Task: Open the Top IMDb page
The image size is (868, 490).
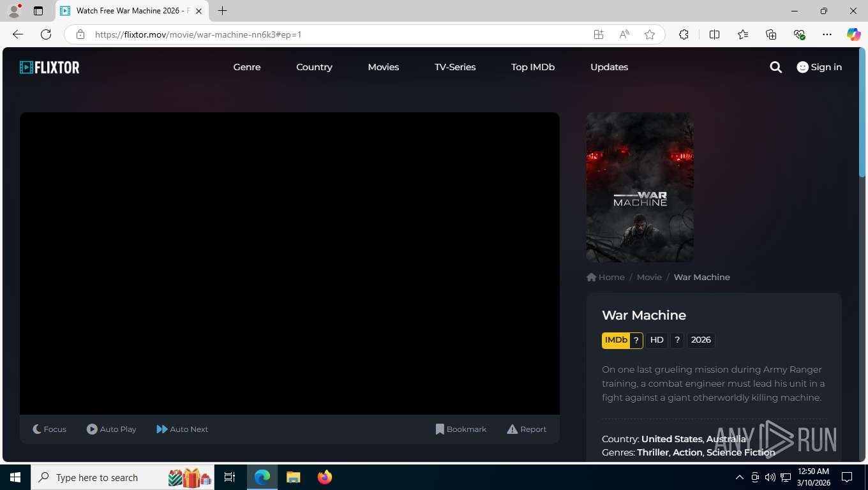Action: click(533, 67)
